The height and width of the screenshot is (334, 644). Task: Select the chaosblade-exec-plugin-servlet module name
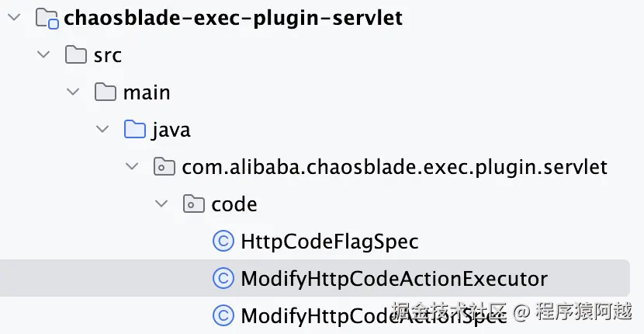[x=234, y=19]
